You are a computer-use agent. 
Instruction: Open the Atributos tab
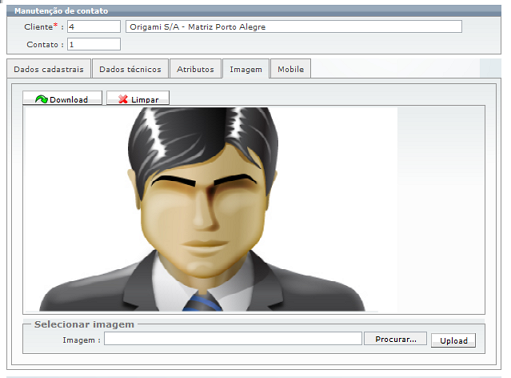point(195,69)
